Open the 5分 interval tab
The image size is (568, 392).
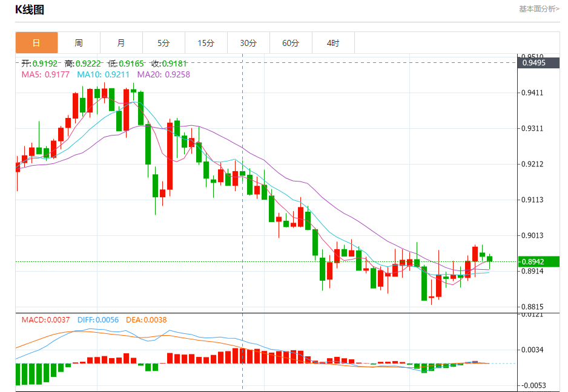coord(163,43)
